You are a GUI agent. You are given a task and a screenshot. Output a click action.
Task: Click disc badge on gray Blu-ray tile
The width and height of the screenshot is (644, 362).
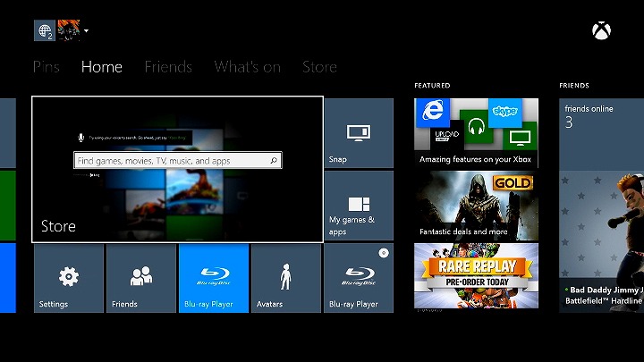pos(384,253)
